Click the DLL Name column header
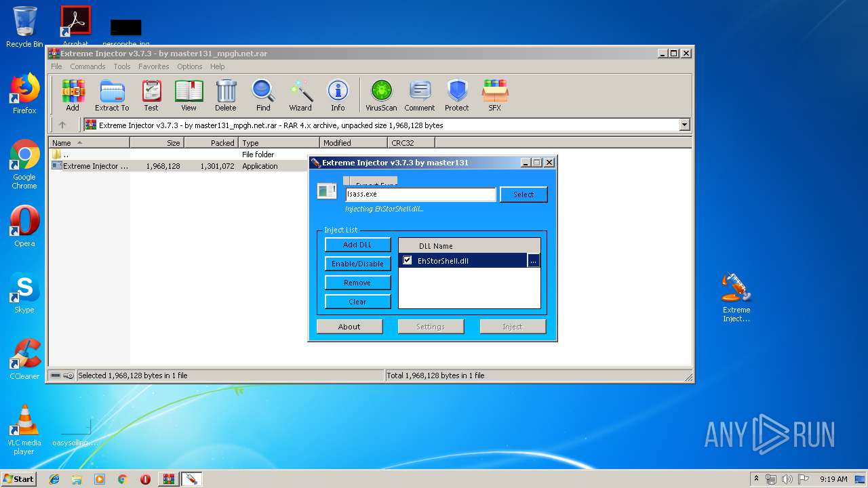868x488 pixels. pyautogui.click(x=469, y=246)
